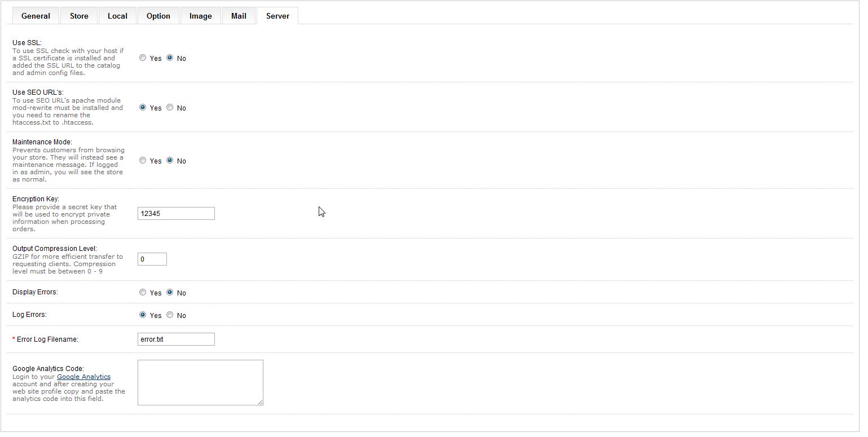Open the General settings tab
Screen dimensions: 868x437
[x=36, y=16]
